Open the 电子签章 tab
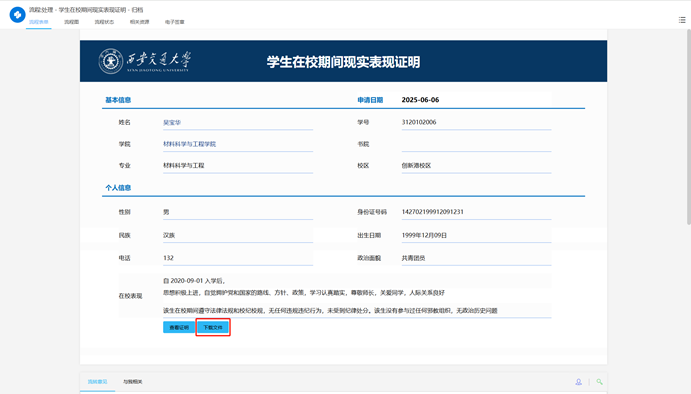This screenshot has width=691, height=394. (175, 22)
